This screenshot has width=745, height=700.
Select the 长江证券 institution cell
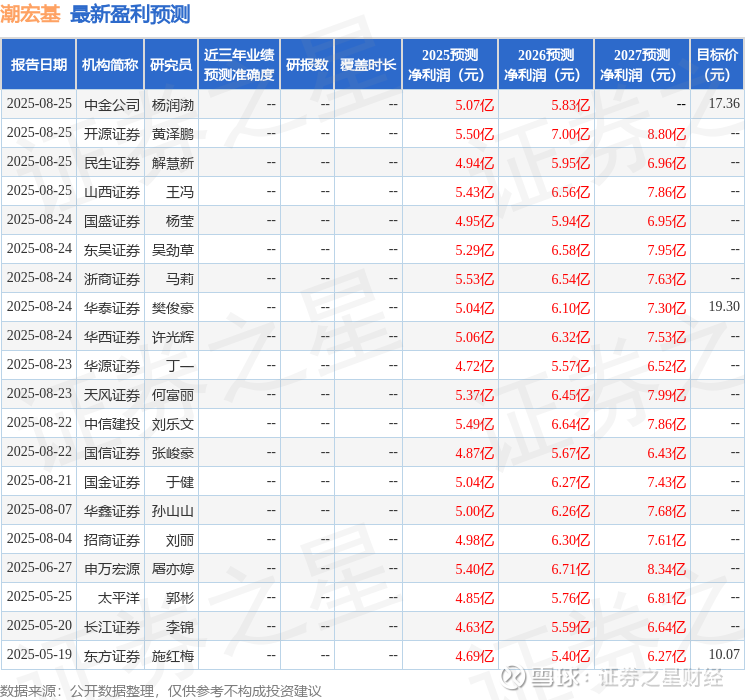coord(112,627)
